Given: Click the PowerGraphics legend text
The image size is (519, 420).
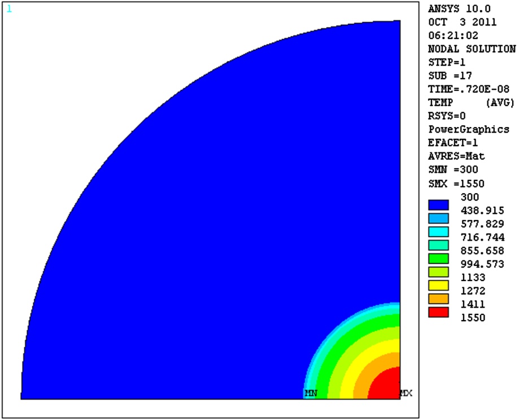Looking at the screenshot, I should pos(469,129).
